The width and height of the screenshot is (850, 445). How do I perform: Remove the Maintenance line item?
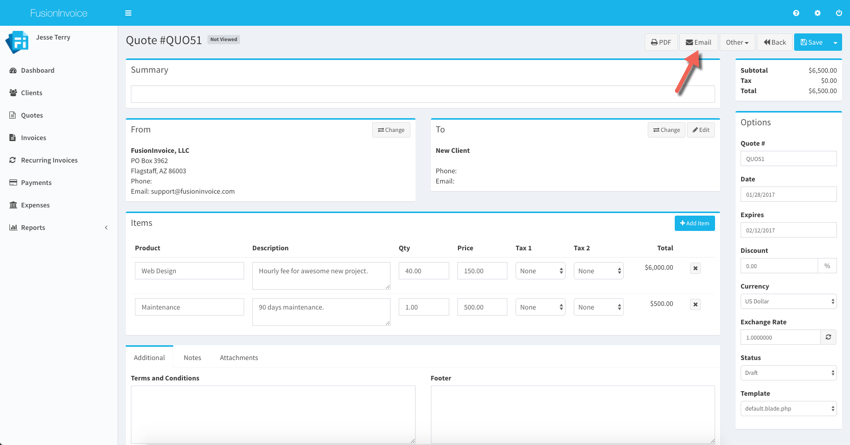[695, 305]
